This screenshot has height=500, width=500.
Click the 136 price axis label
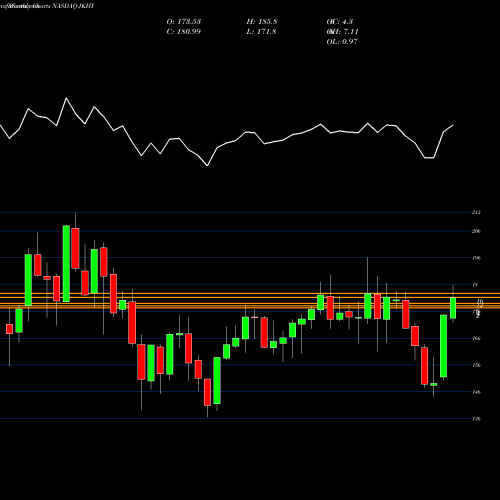[476, 419]
